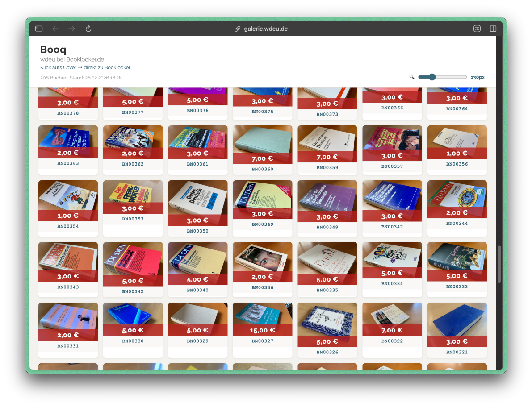532x407 pixels.
Task: Reload the page
Action: coord(88,29)
